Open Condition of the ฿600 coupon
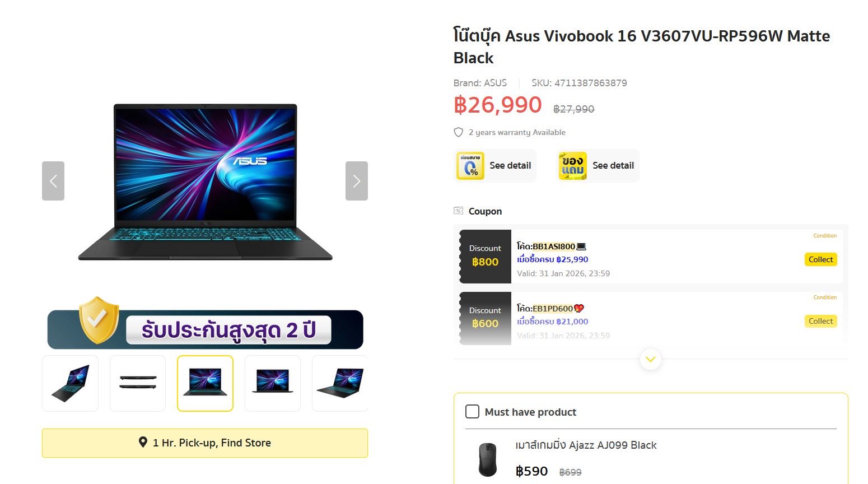Viewport: 868px width, 484px height. coord(825,297)
